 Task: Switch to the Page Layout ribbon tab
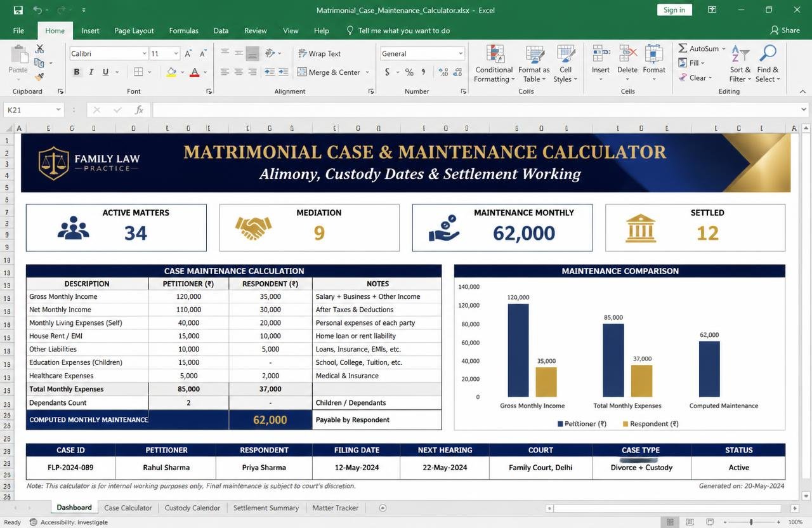click(134, 30)
